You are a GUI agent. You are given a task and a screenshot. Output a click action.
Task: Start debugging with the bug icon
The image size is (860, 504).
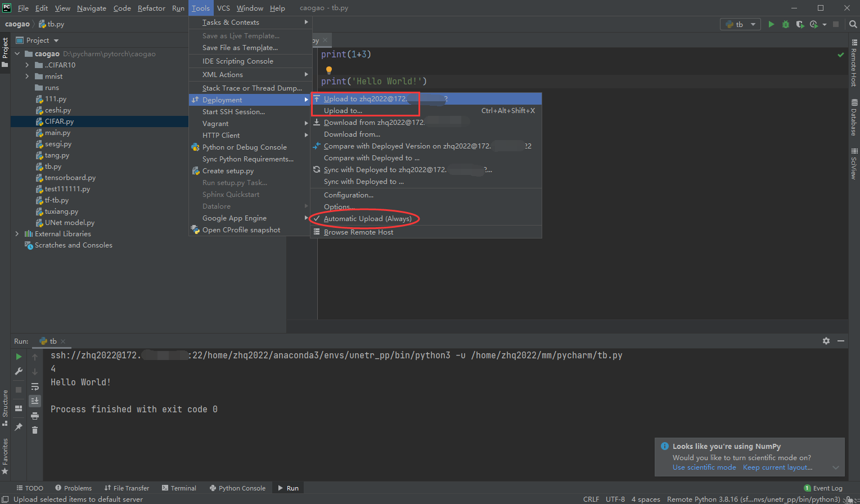(786, 24)
